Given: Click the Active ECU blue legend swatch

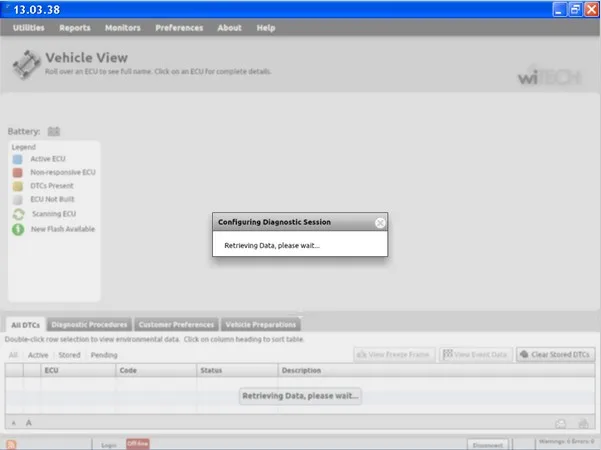Looking at the screenshot, I should point(17,159).
